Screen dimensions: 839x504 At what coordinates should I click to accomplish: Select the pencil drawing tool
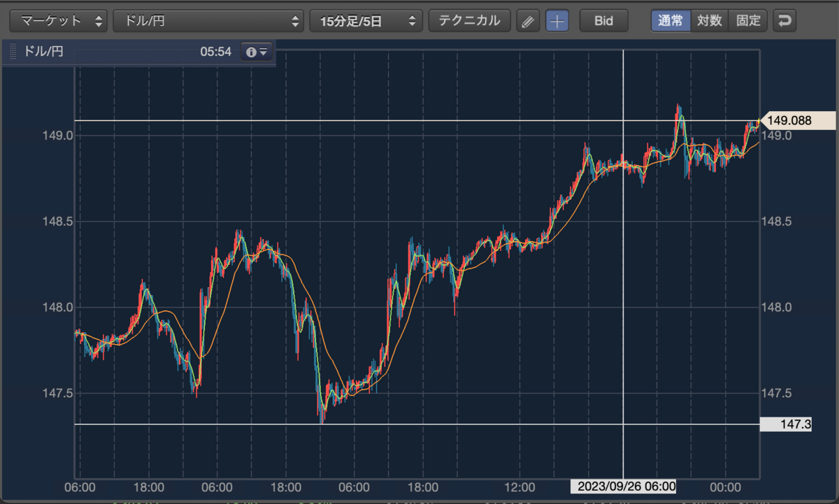click(x=529, y=21)
